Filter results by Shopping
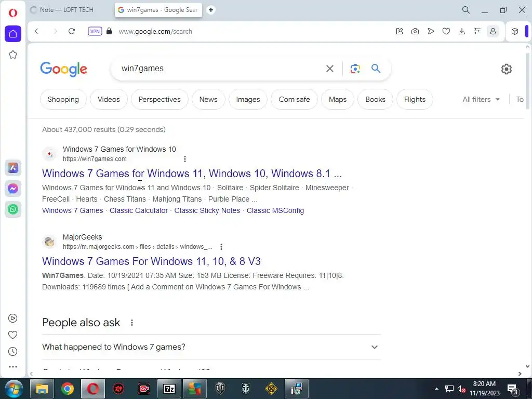The image size is (532, 399). pos(63,99)
